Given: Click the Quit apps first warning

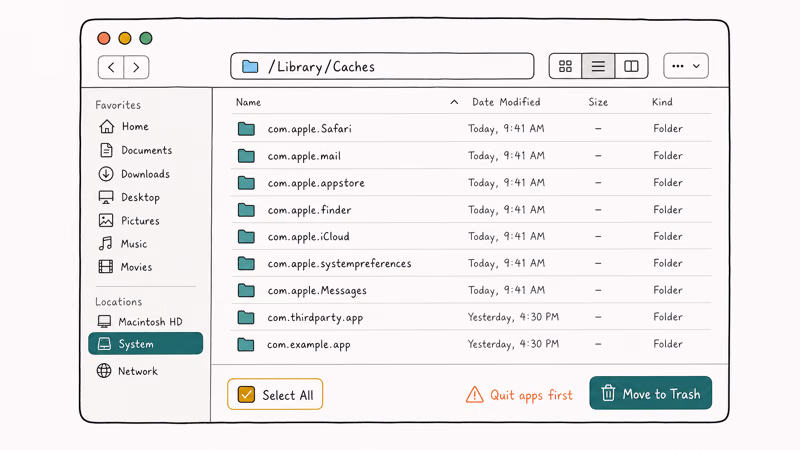Looking at the screenshot, I should pyautogui.click(x=519, y=394).
